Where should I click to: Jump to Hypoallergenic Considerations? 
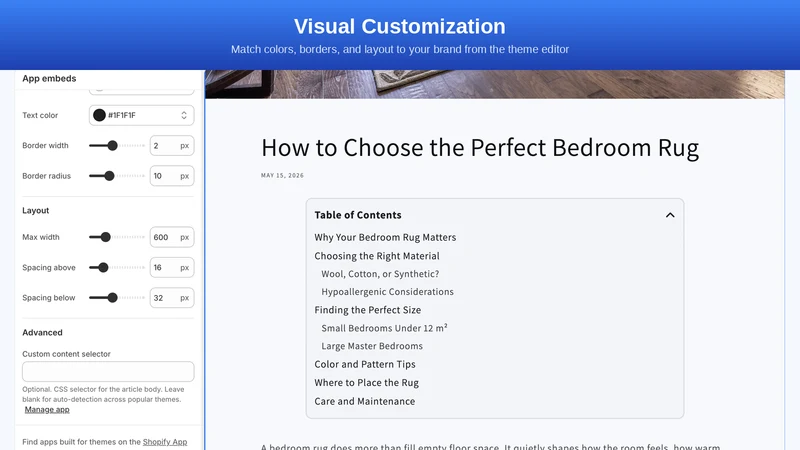pyautogui.click(x=387, y=292)
